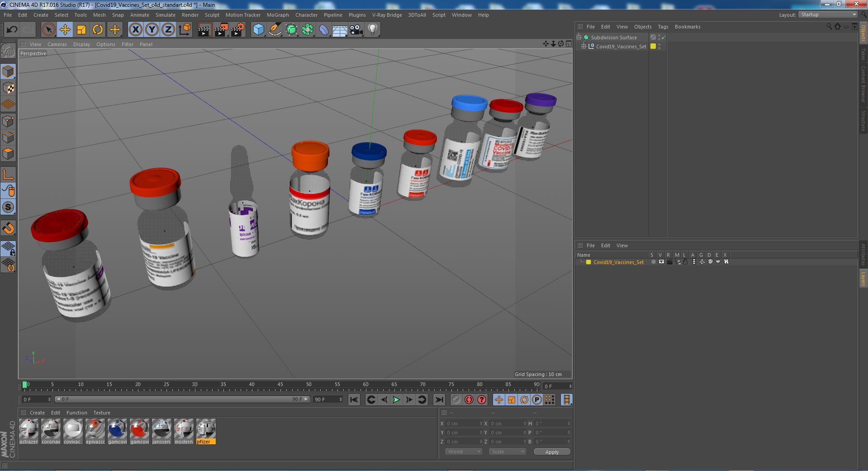Switch the coordinate system icon

pos(185,30)
